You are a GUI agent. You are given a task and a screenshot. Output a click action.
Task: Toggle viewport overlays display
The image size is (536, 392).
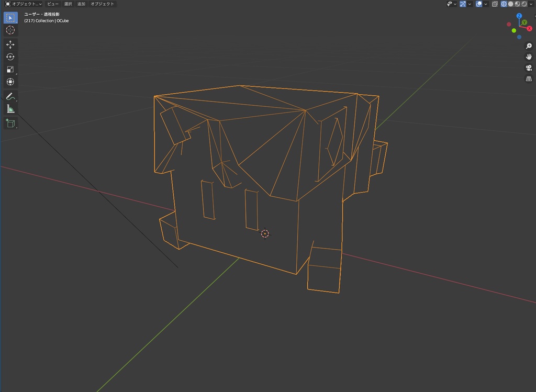point(479,4)
